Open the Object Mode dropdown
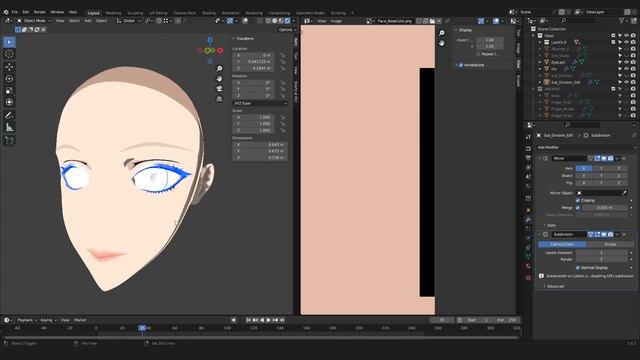Image resolution: width=640 pixels, height=360 pixels. (33, 20)
